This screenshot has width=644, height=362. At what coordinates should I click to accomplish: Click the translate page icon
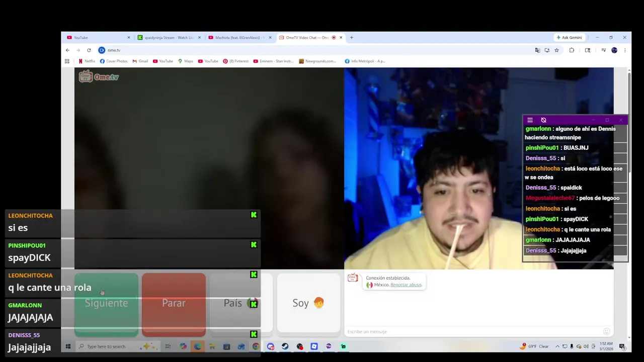(x=537, y=50)
